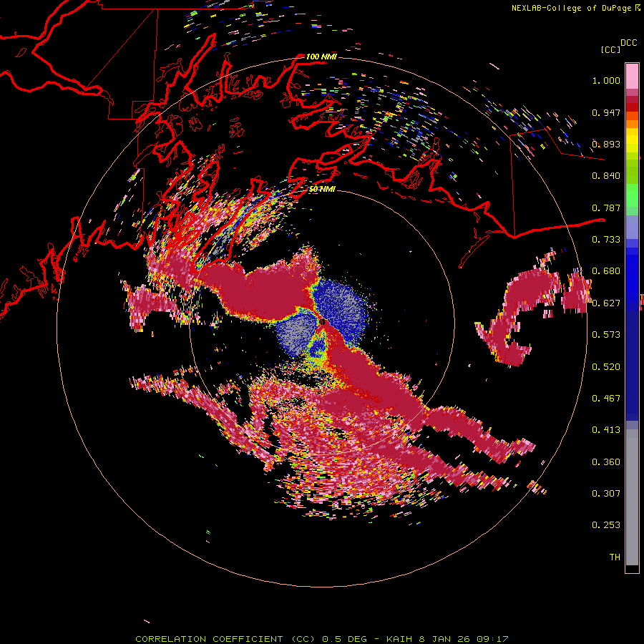The height and width of the screenshot is (644, 644).
Task: Click the 0.520 color scale value
Action: click(x=606, y=367)
